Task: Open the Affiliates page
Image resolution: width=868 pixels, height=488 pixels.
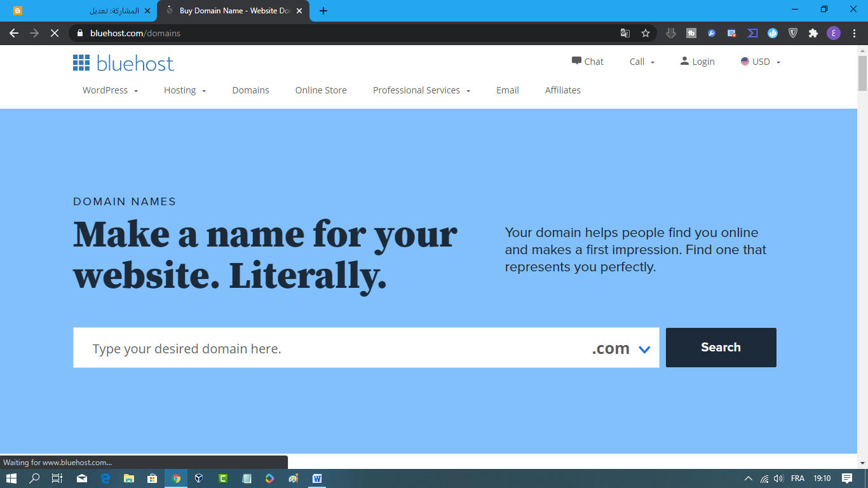Action: point(563,90)
